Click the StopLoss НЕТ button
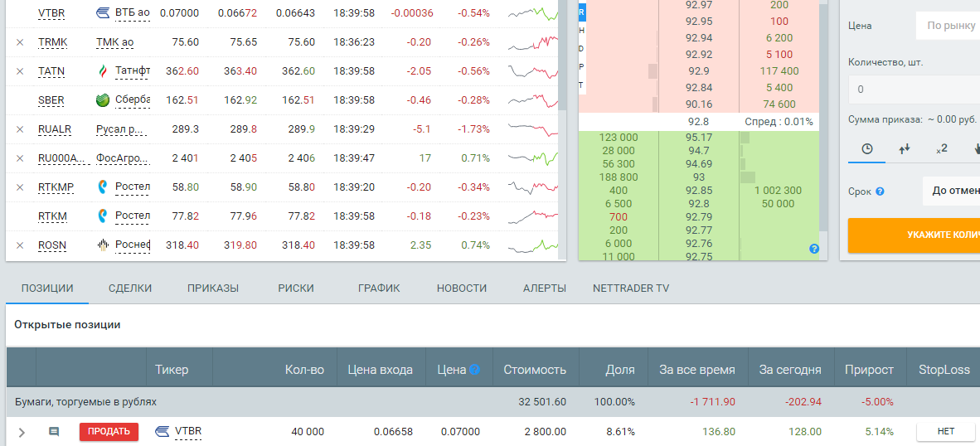980x446 pixels. point(946,431)
